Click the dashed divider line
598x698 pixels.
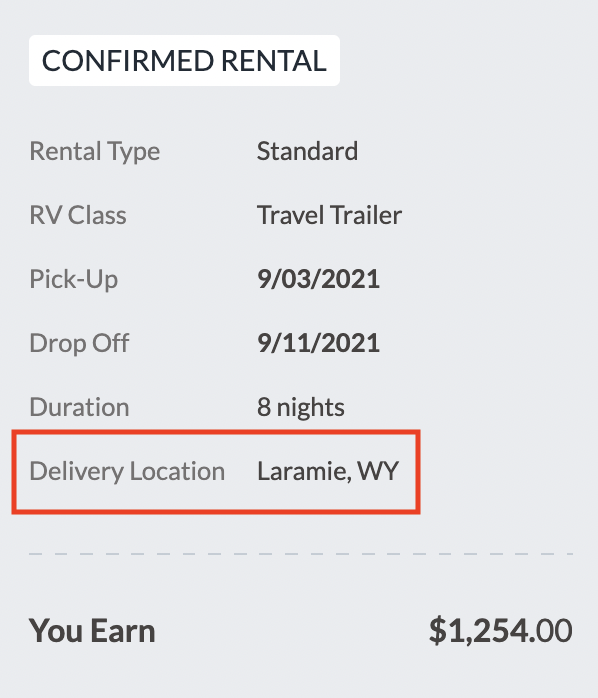point(301,554)
